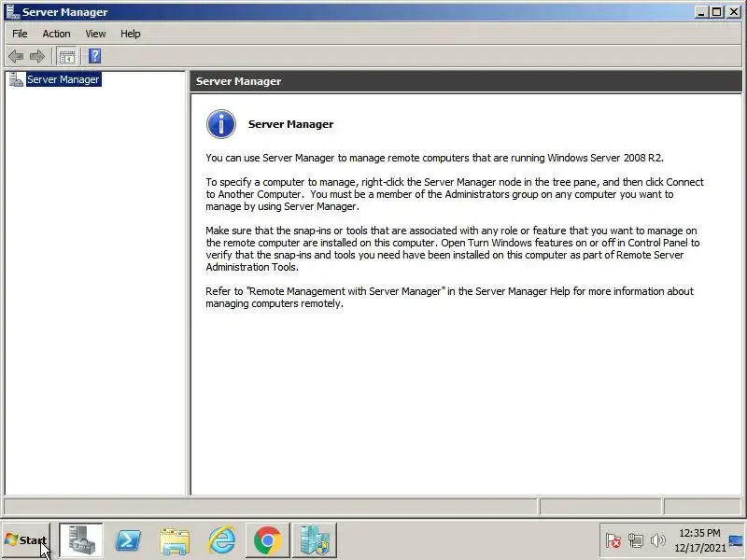Click the dark Server Manager pane header
Image resolution: width=747 pixels, height=560 pixels.
466,81
